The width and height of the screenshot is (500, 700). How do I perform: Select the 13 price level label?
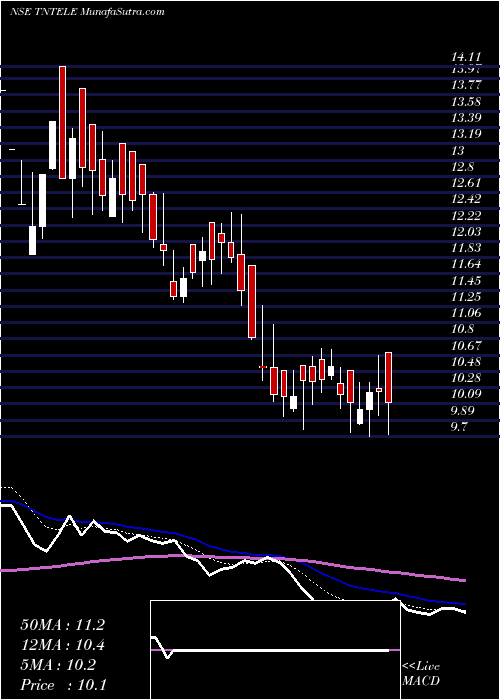(x=458, y=150)
